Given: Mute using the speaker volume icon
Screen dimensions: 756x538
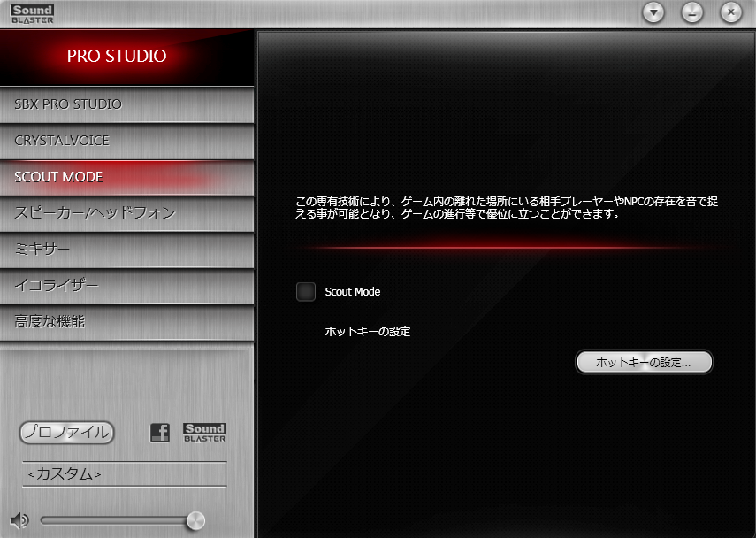Looking at the screenshot, I should point(19,520).
